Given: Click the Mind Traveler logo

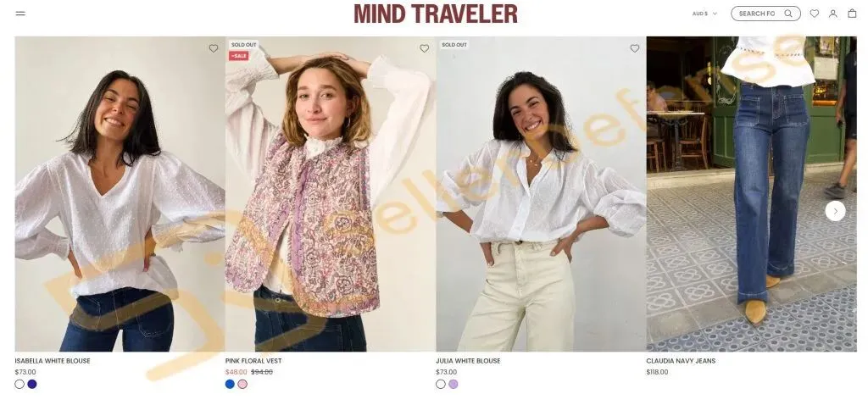Looking at the screenshot, I should coord(436,14).
